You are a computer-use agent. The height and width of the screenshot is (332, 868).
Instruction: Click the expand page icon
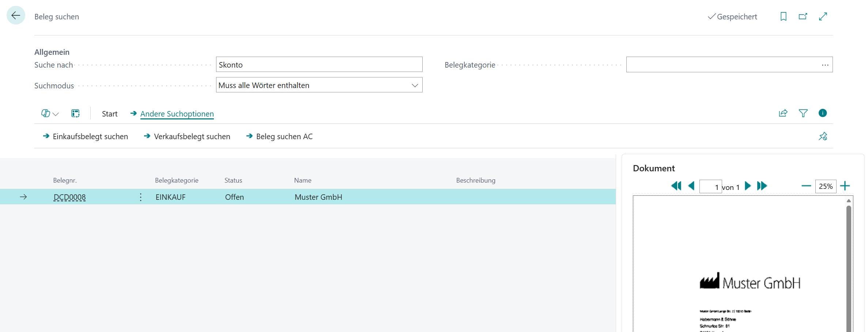click(823, 16)
